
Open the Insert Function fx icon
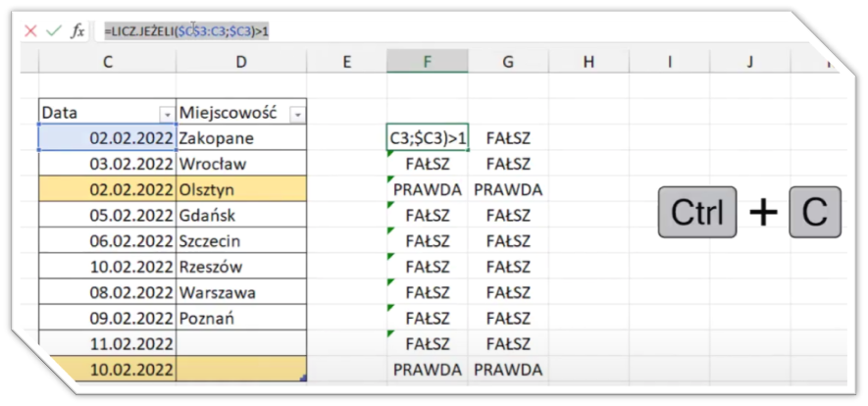78,31
